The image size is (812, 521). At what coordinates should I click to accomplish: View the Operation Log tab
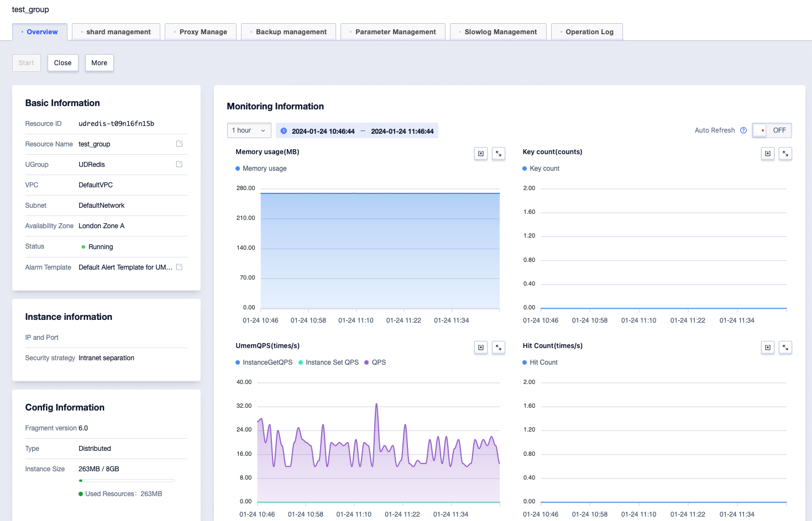click(587, 32)
